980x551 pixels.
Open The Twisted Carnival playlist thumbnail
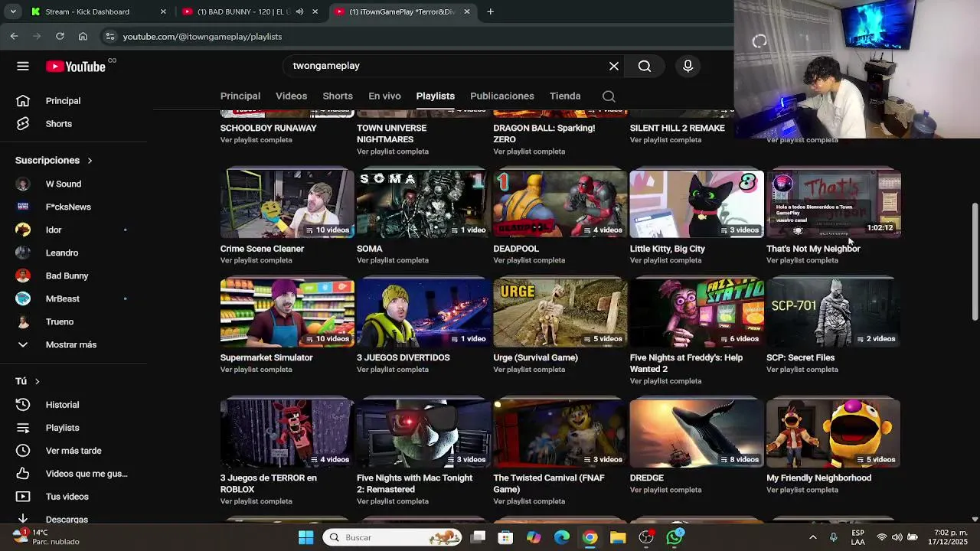[560, 433]
